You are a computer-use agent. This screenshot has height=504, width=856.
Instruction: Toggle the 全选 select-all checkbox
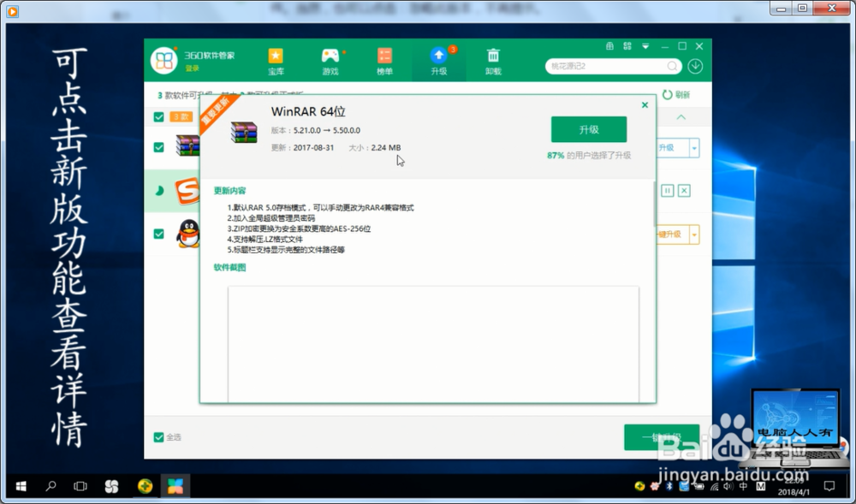click(159, 437)
